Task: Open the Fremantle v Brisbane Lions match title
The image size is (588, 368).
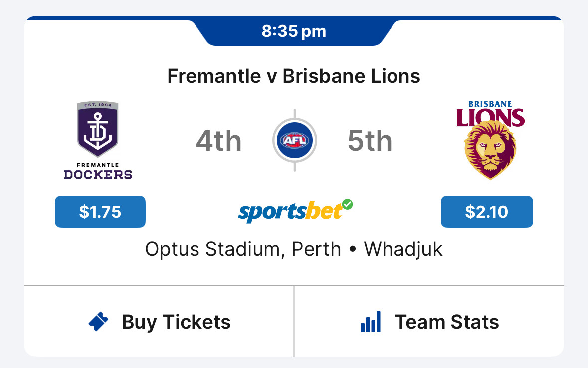Action: pos(294,76)
